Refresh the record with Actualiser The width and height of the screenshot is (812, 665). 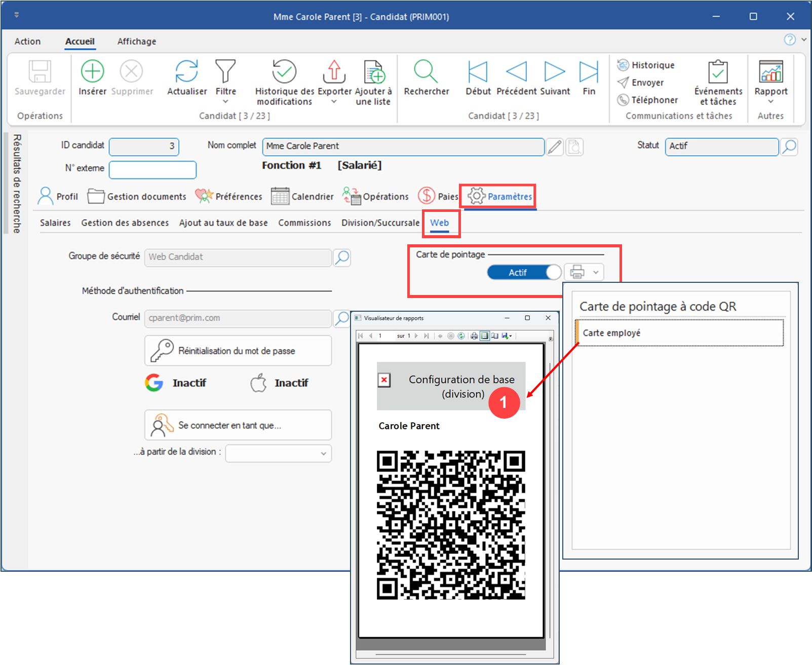pos(187,71)
